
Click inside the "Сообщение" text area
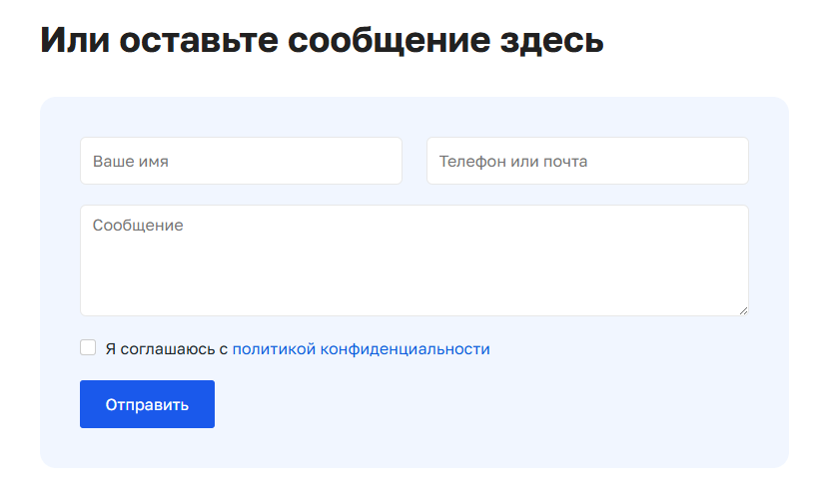point(414,260)
